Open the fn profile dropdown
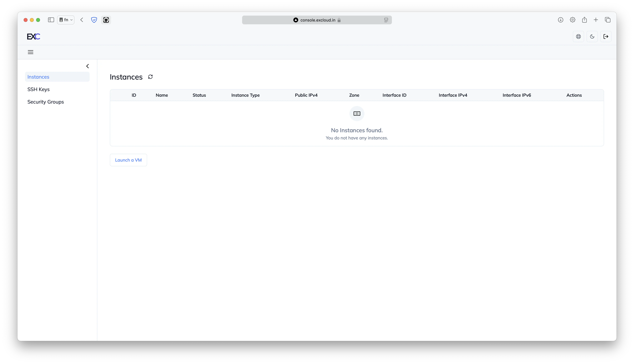 coord(66,20)
